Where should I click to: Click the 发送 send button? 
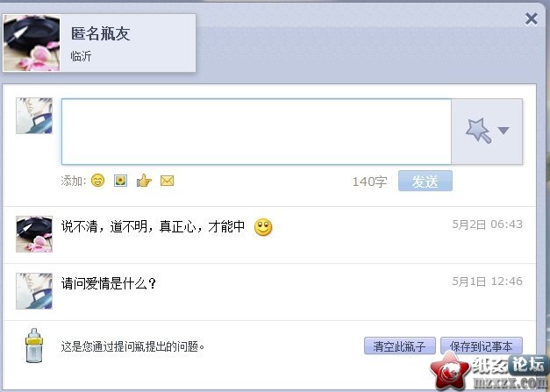pyautogui.click(x=425, y=181)
